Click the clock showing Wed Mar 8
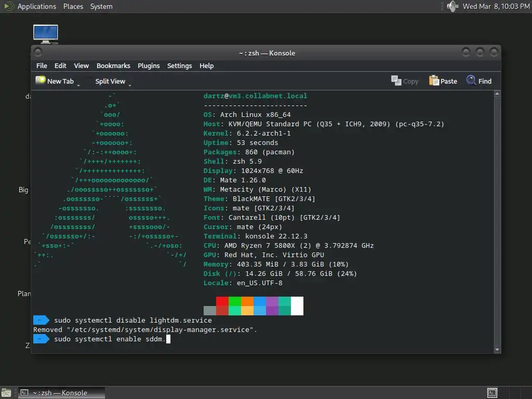The image size is (532, 399). click(x=496, y=6)
